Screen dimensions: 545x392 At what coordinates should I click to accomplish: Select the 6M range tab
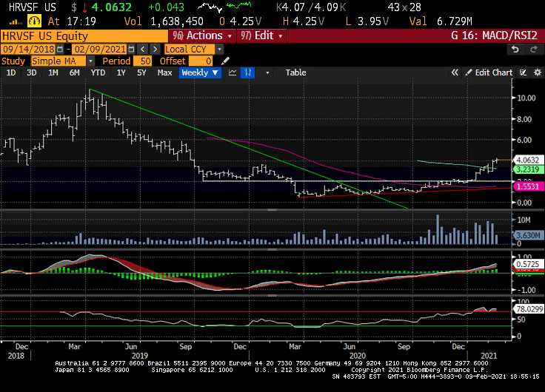tap(74, 72)
